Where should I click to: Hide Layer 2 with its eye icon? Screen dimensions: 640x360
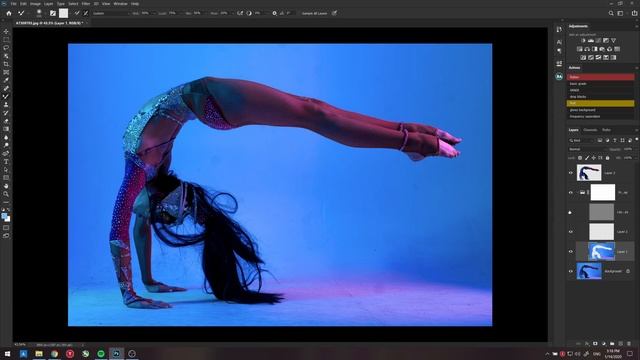pos(571,232)
